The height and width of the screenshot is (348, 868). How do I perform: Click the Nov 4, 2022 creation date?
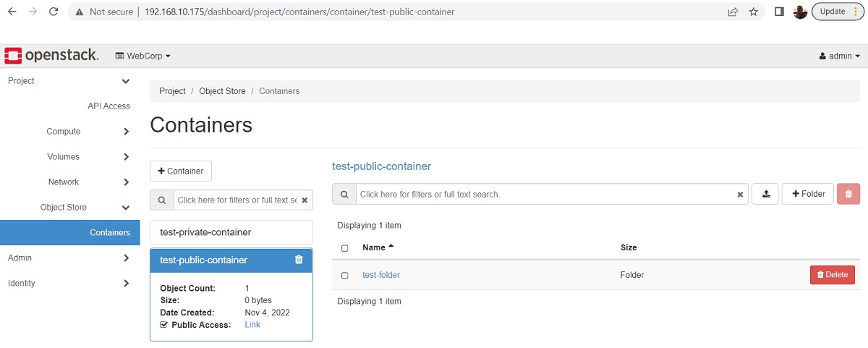click(267, 313)
